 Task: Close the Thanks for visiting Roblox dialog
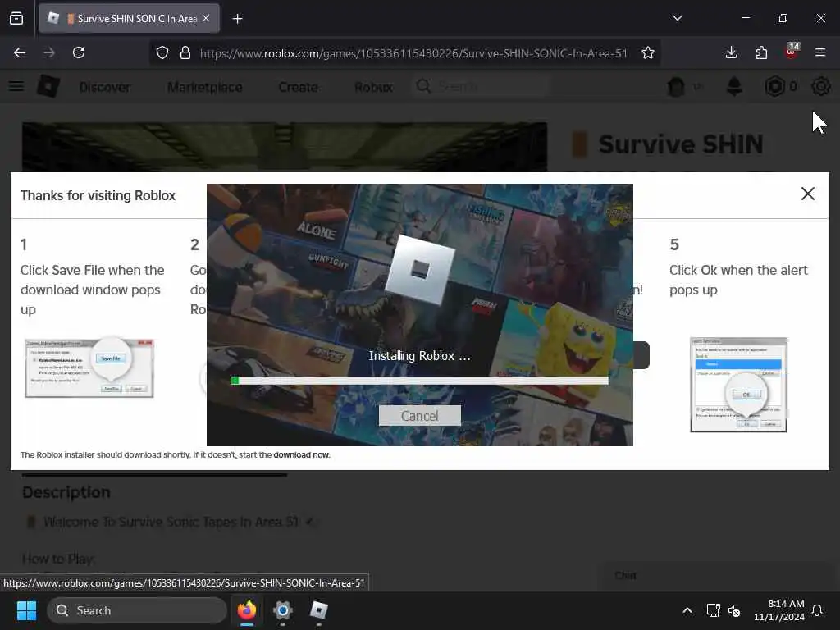(x=808, y=194)
